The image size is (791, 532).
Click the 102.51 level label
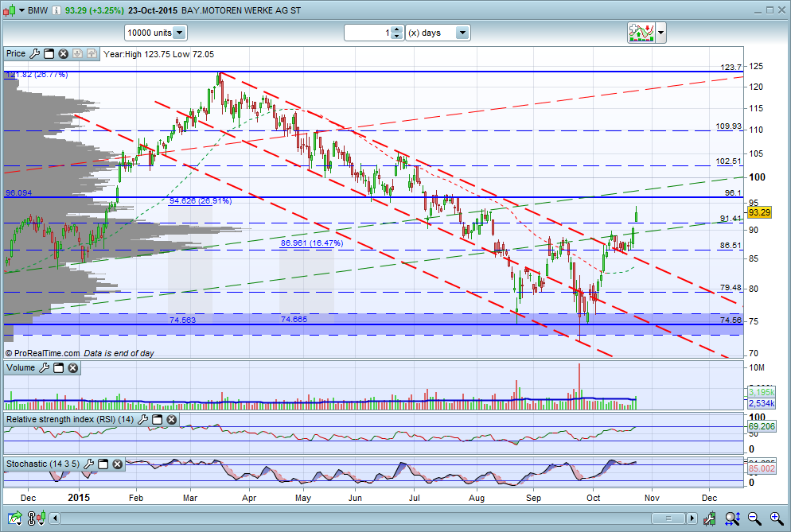(729, 161)
